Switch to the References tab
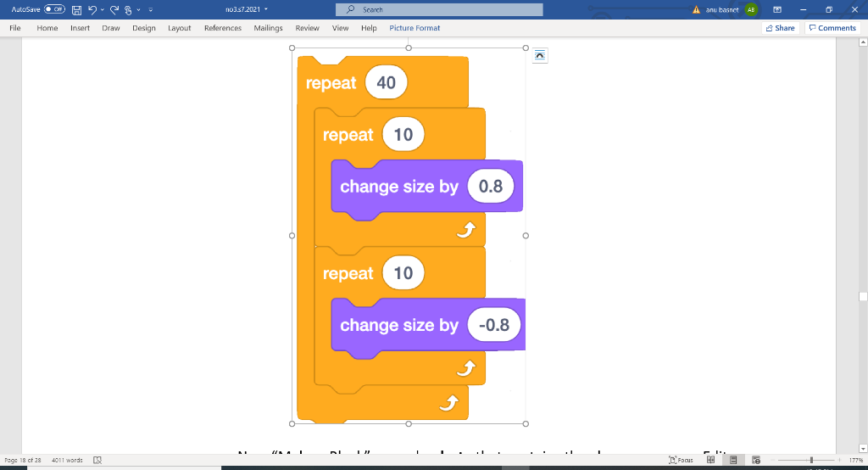The width and height of the screenshot is (868, 470). coord(223,28)
